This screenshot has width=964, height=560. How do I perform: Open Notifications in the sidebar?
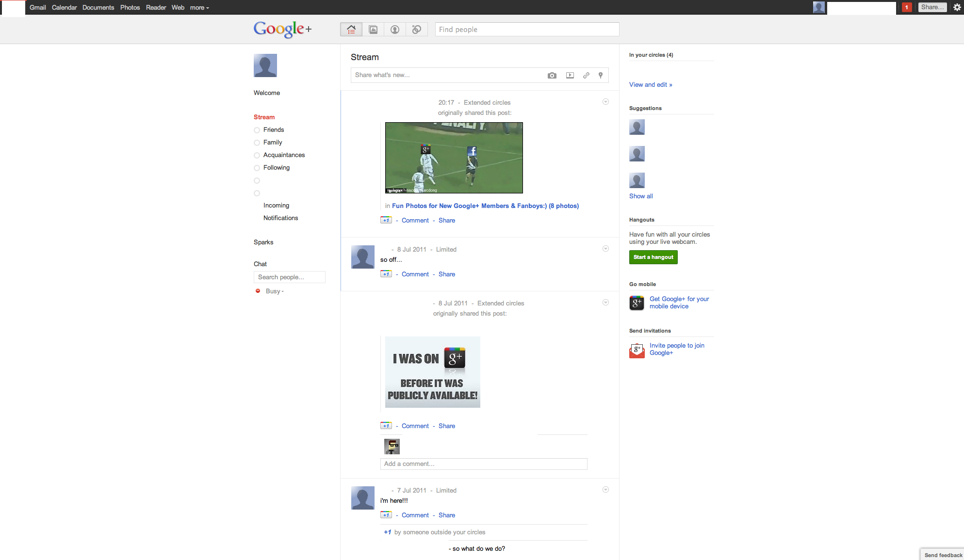280,218
